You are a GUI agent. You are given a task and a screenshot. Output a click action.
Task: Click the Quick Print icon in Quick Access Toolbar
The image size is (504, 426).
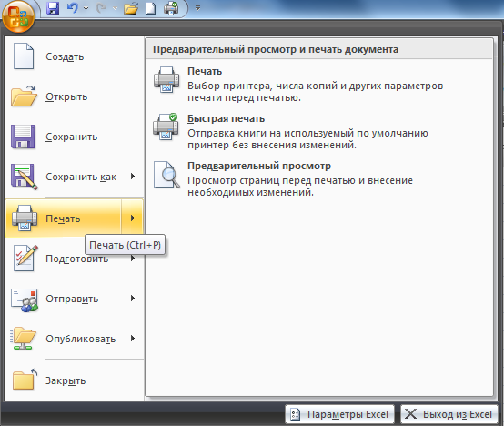tap(171, 8)
